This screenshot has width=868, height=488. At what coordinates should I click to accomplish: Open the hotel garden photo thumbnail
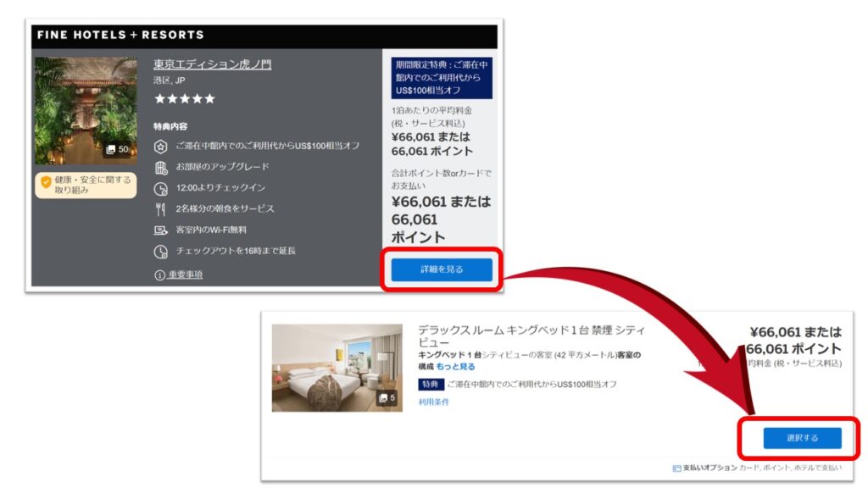tap(86, 111)
